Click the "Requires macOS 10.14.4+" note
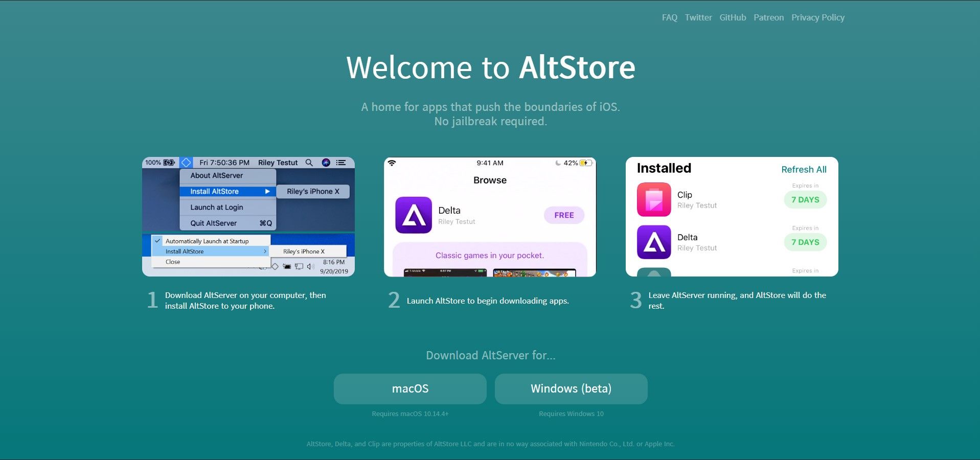The height and width of the screenshot is (460, 980). (410, 414)
